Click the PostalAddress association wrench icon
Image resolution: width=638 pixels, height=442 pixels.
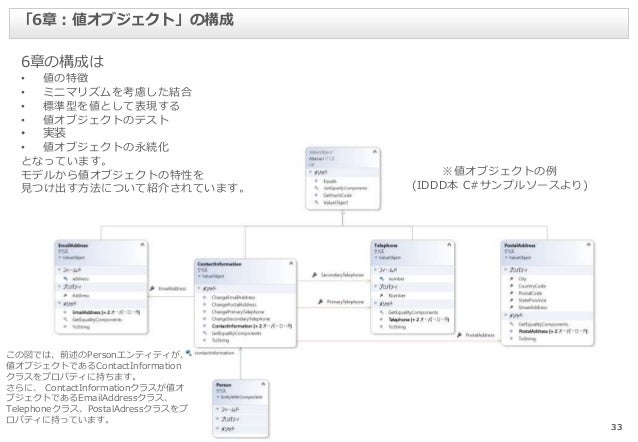point(459,335)
